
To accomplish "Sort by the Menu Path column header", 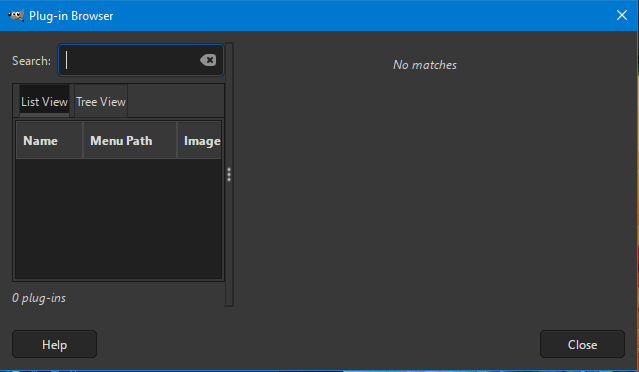I will [130, 141].
